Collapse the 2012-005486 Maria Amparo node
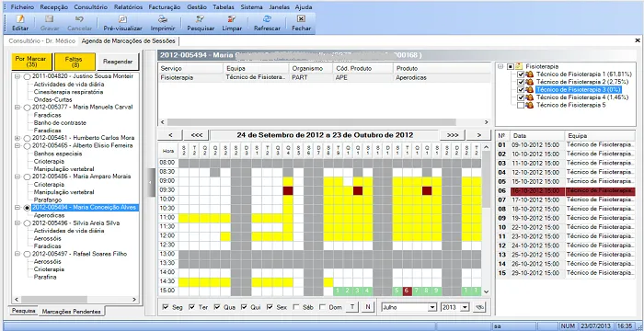The height and width of the screenshot is (331, 644). pos(17,177)
